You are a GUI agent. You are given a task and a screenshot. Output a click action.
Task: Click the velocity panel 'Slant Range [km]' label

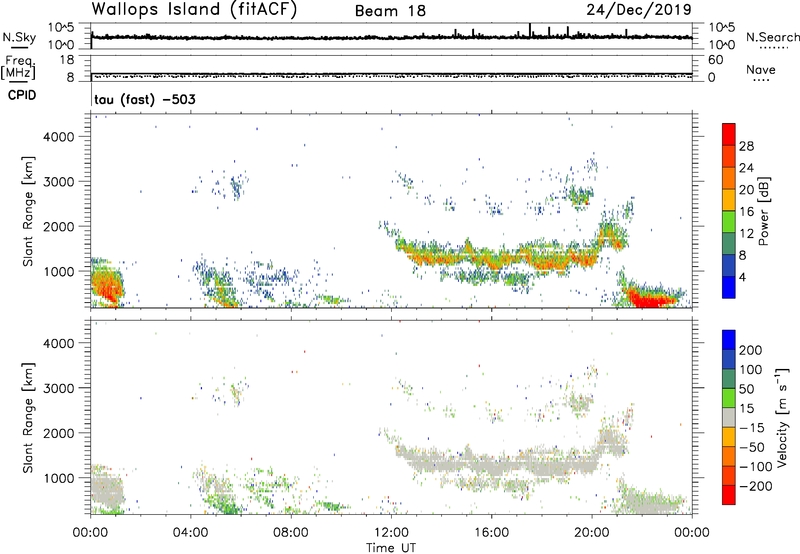pos(28,418)
